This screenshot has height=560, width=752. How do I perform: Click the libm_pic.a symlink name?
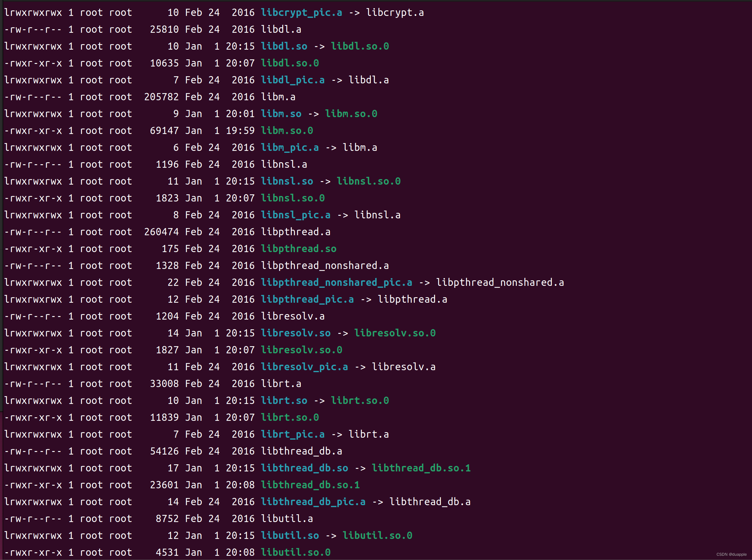[x=290, y=148]
